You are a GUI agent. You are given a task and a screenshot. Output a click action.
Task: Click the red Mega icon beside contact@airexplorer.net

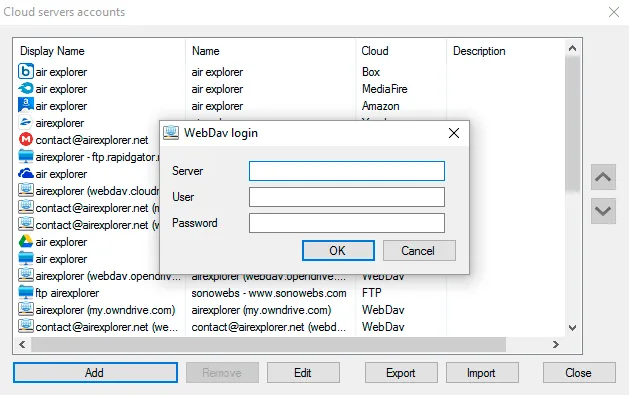point(26,139)
